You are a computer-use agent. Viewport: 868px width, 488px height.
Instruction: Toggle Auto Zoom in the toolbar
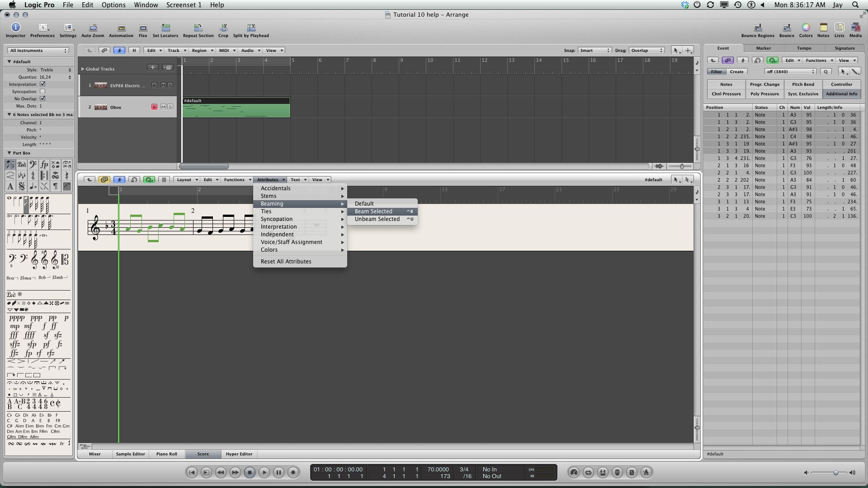point(93,30)
